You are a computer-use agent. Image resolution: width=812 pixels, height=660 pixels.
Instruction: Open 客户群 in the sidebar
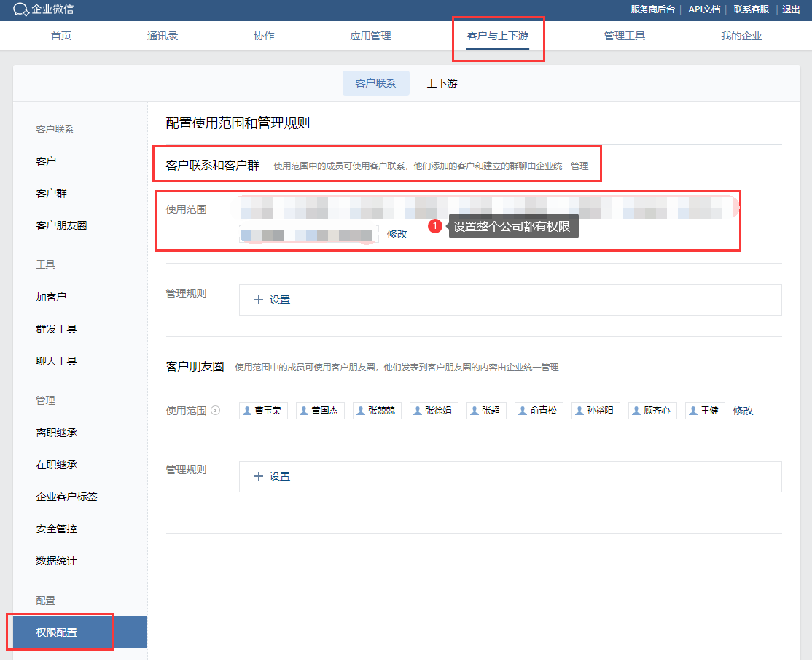click(x=52, y=193)
